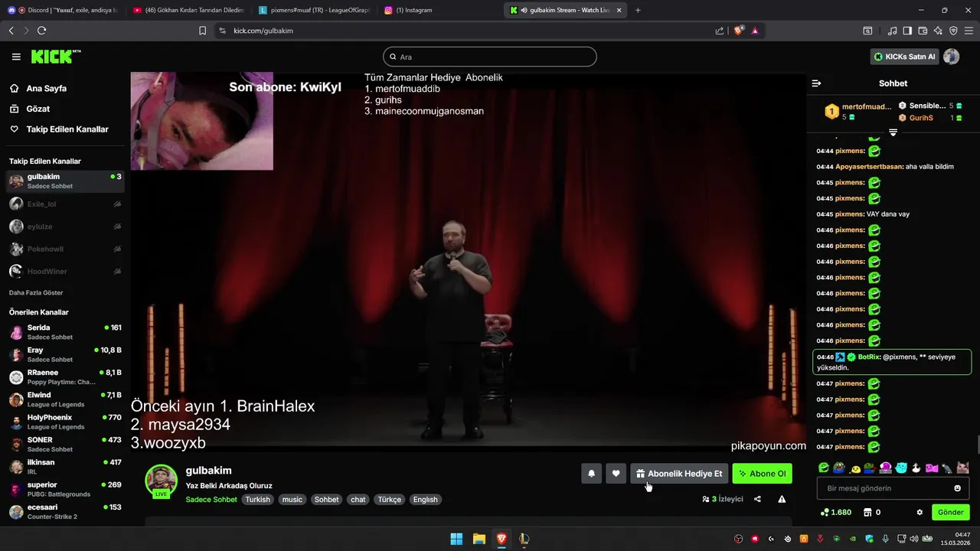Viewport: 980px width, 551px height.
Task: Open the ilkinsan recommended channel
Action: (x=65, y=467)
